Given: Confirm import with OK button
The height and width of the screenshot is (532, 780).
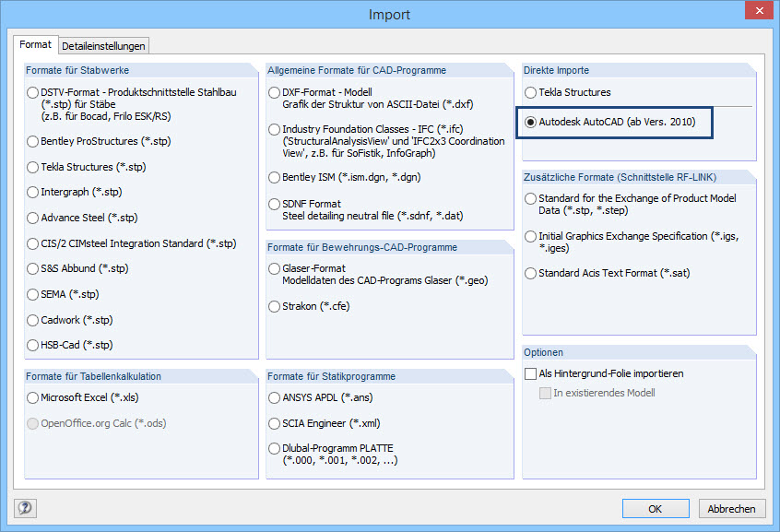Looking at the screenshot, I should [x=655, y=508].
